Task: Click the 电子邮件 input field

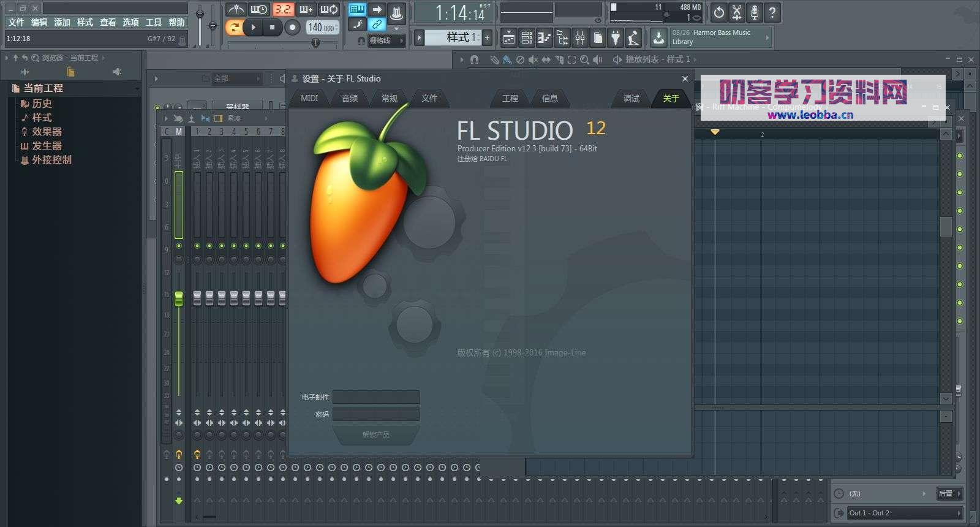Action: pyautogui.click(x=376, y=397)
